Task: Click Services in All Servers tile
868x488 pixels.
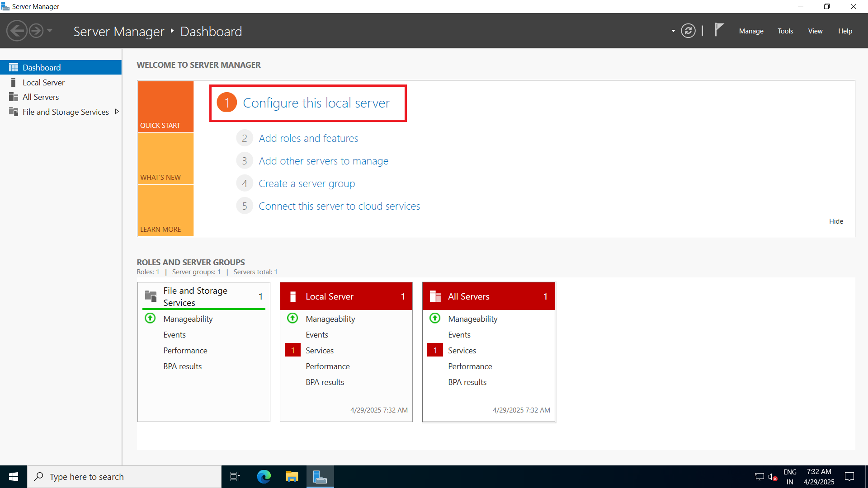Action: point(462,350)
